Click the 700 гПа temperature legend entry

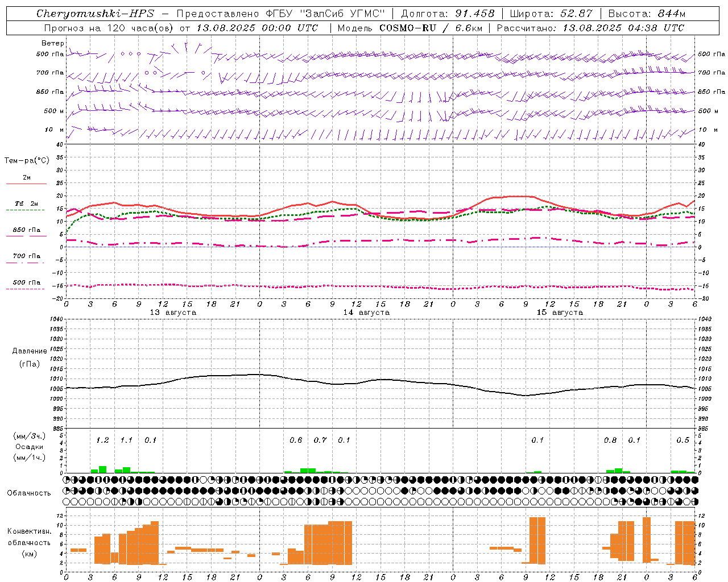tap(26, 256)
